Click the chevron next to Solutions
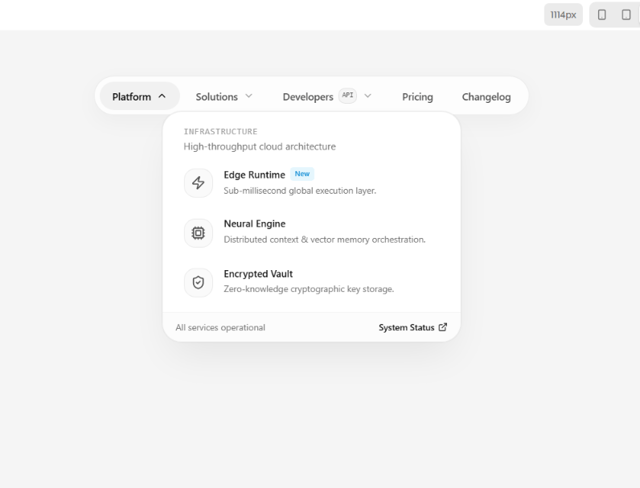The image size is (640, 488). (249, 96)
